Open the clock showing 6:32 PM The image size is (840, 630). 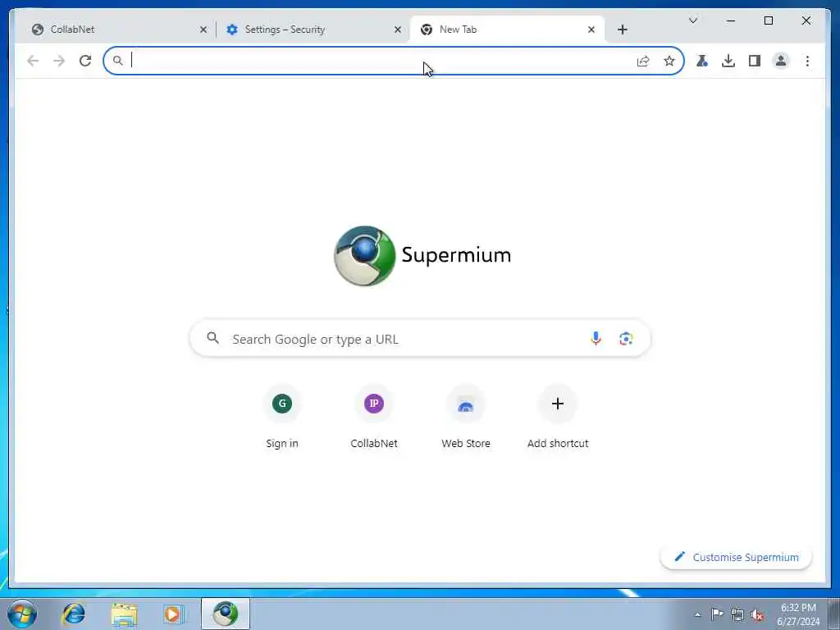pos(798,614)
